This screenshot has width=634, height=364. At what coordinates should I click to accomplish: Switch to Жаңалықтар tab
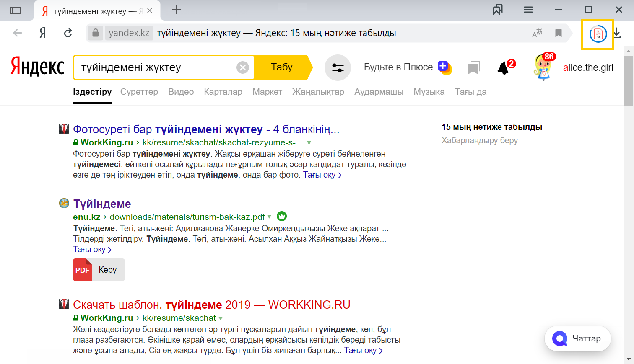point(318,92)
